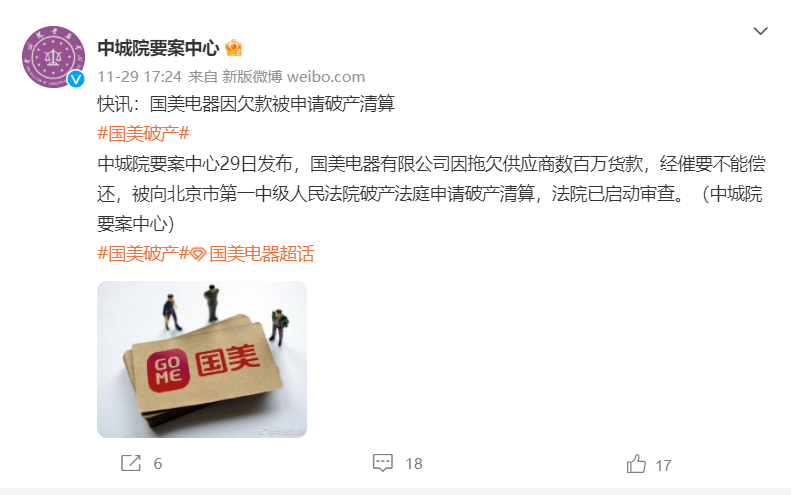This screenshot has width=791, height=495.
Task: Open the #国美破产# hashtag below post text
Action: (143, 254)
